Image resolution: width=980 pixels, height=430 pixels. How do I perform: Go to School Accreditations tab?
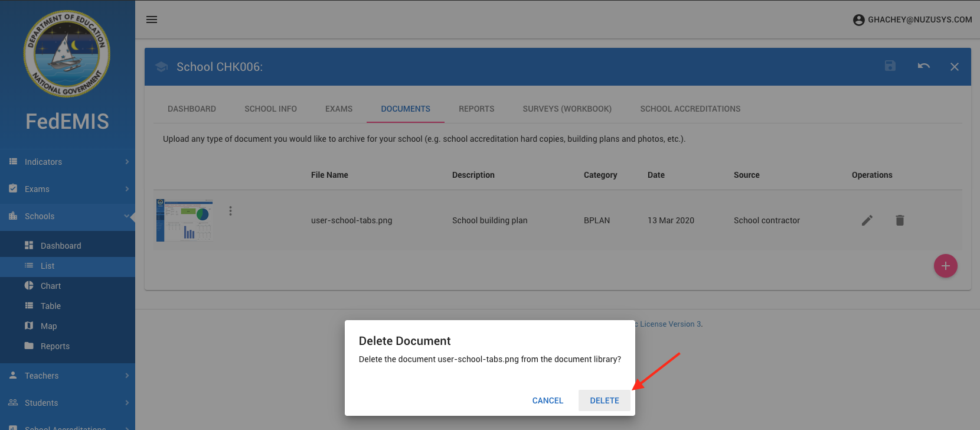(x=690, y=109)
